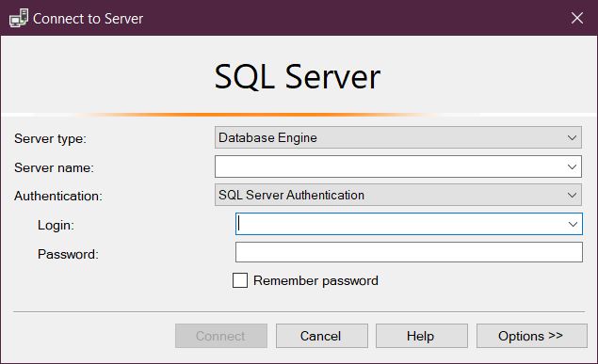This screenshot has width=598, height=364.
Task: Click the Authentication: label
Action: tap(58, 196)
